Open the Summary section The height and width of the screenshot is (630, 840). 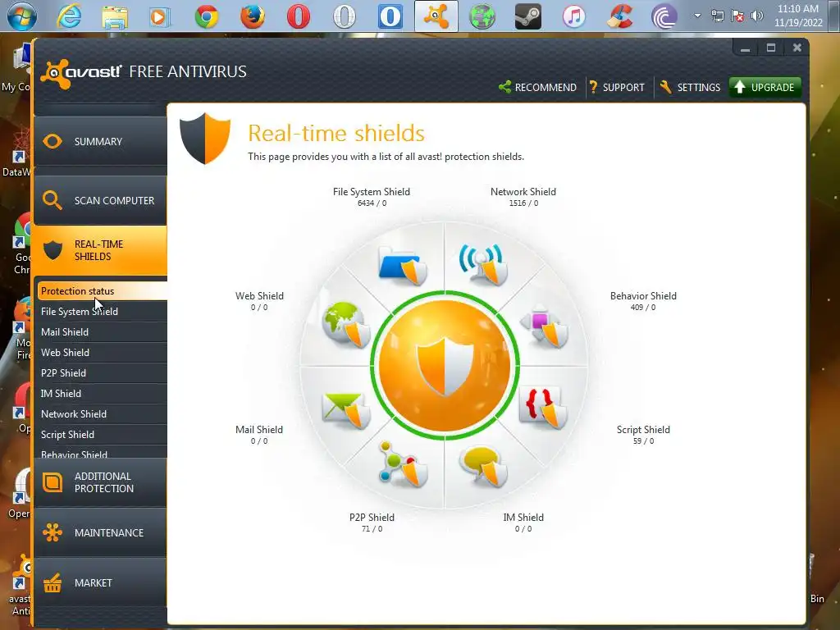100,141
